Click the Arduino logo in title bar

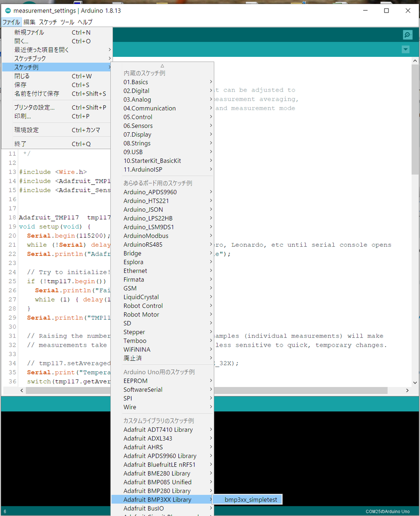(x=8, y=10)
